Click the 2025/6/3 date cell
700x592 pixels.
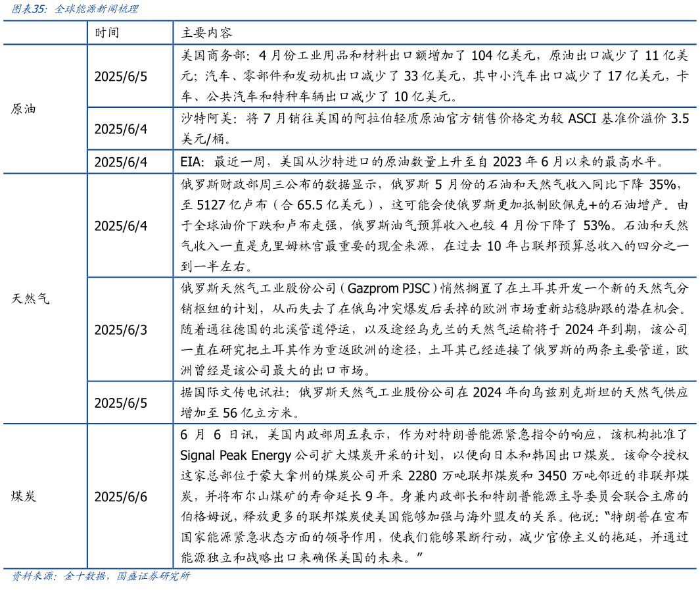click(x=121, y=330)
